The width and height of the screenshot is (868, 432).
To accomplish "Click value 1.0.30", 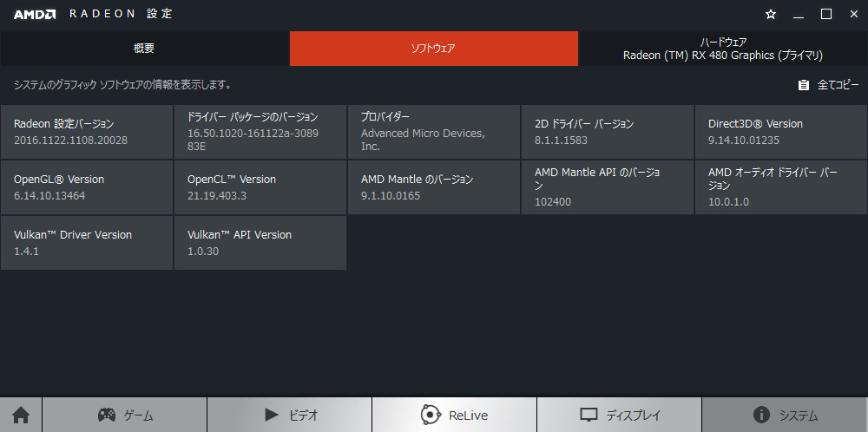I will (203, 252).
